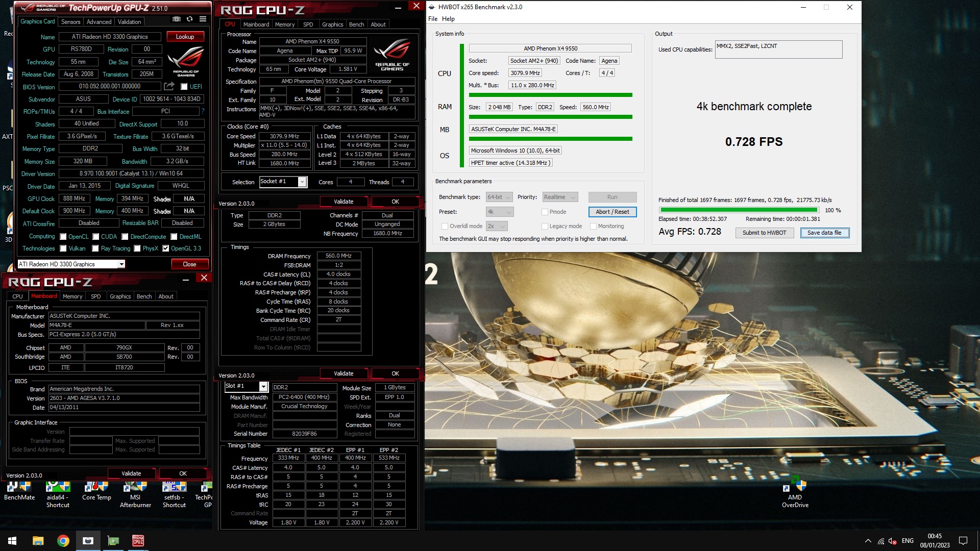Screen dimensions: 980x551
Task: Click Close button in GPU-Z
Action: click(x=189, y=264)
